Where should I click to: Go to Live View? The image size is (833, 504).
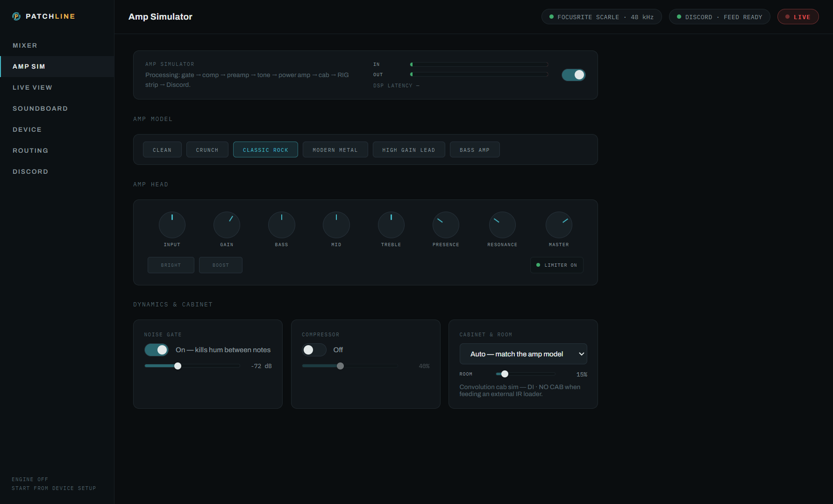click(57, 87)
